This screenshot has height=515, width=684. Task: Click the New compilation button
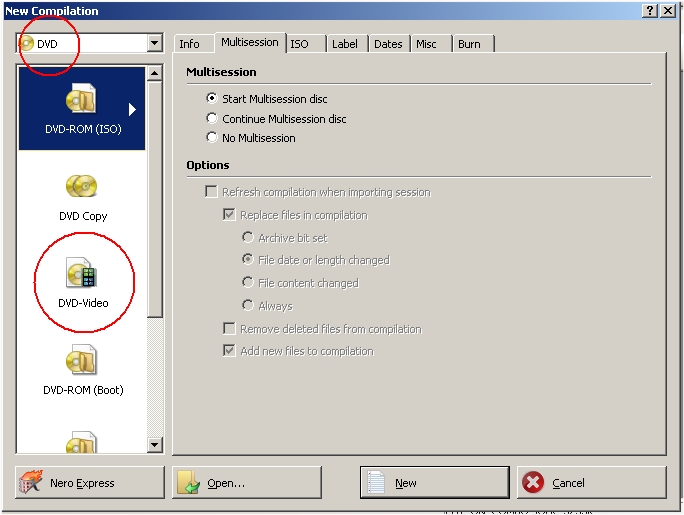point(434,482)
